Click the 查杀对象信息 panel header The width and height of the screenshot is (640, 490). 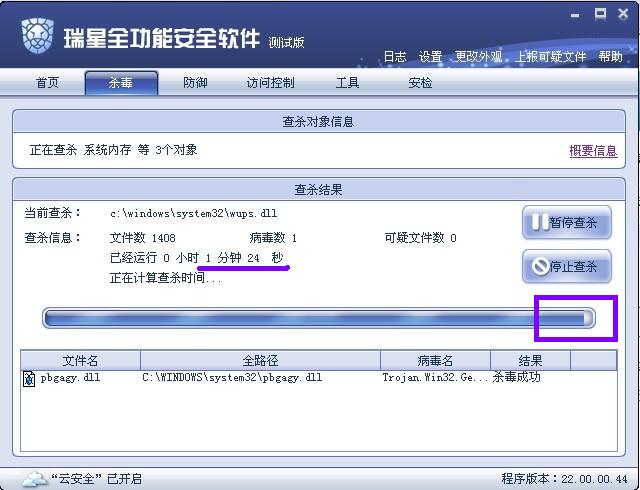tap(319, 122)
